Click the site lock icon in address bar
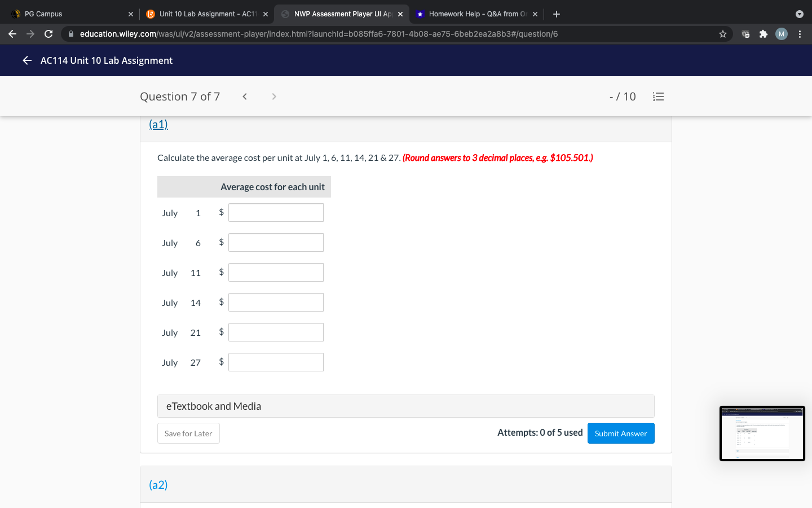 click(71, 34)
